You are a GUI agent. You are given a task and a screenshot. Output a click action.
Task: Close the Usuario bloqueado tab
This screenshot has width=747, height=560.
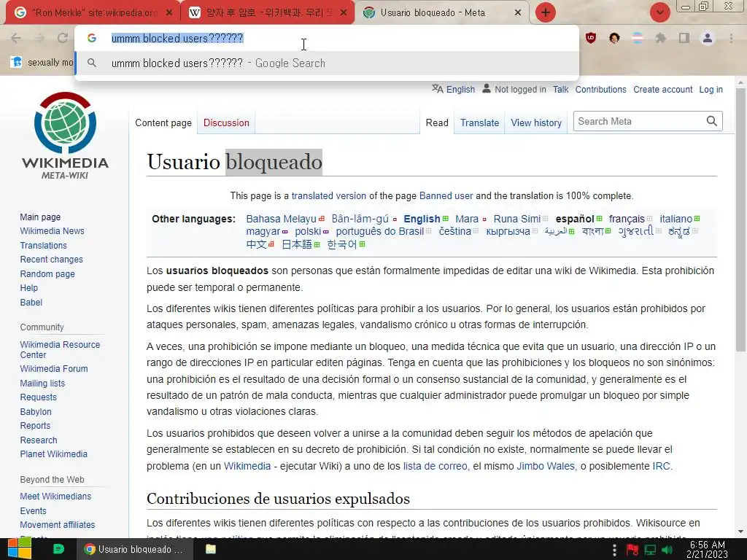pos(518,13)
